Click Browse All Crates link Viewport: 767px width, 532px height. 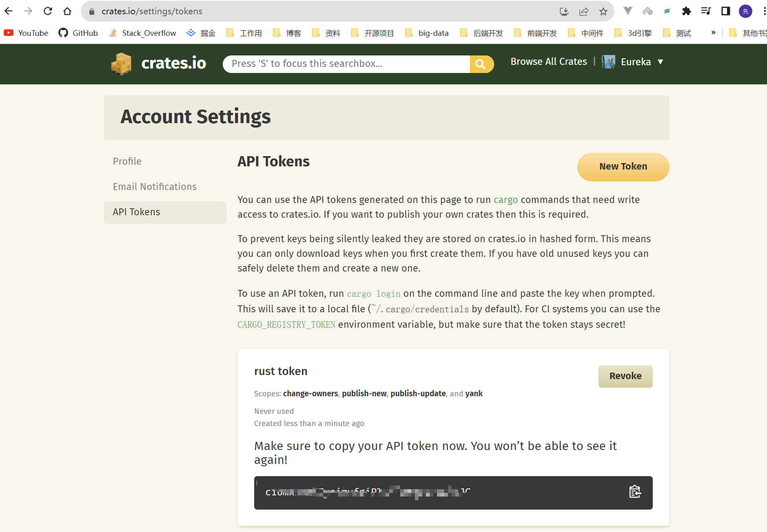(x=549, y=62)
